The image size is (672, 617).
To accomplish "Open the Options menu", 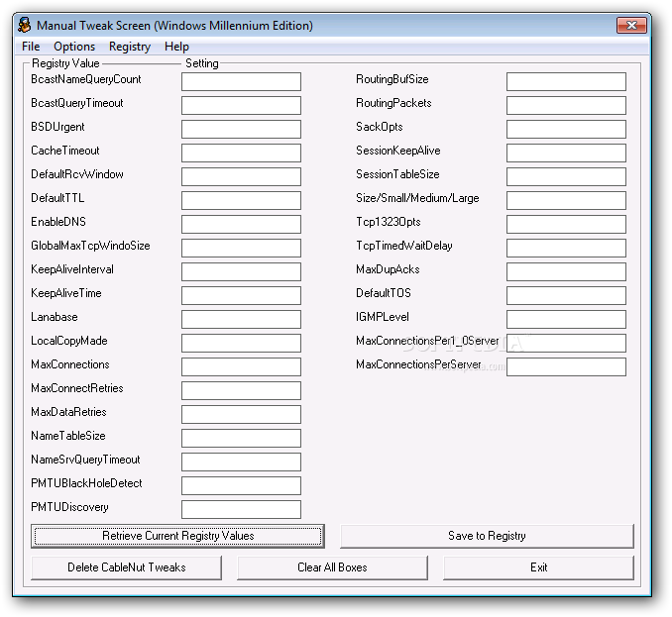I will click(74, 47).
